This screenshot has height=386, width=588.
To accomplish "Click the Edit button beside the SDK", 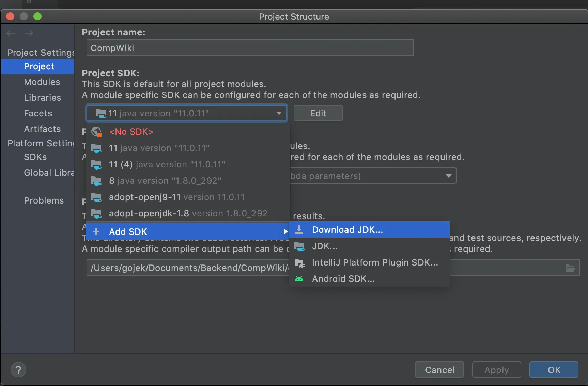I will pyautogui.click(x=318, y=113).
